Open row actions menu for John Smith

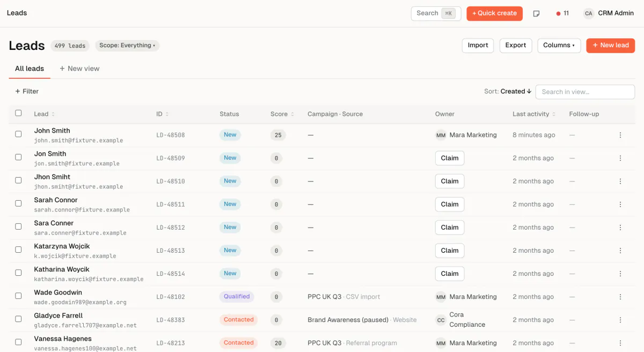[x=620, y=135]
